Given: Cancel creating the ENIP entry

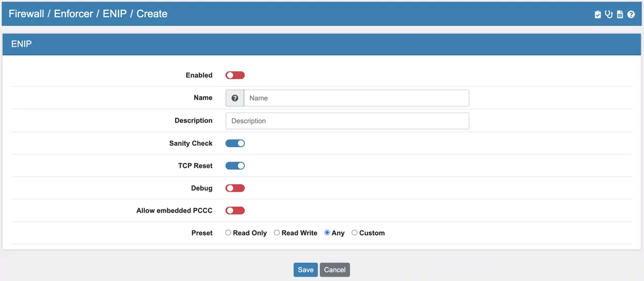Looking at the screenshot, I should click(335, 270).
